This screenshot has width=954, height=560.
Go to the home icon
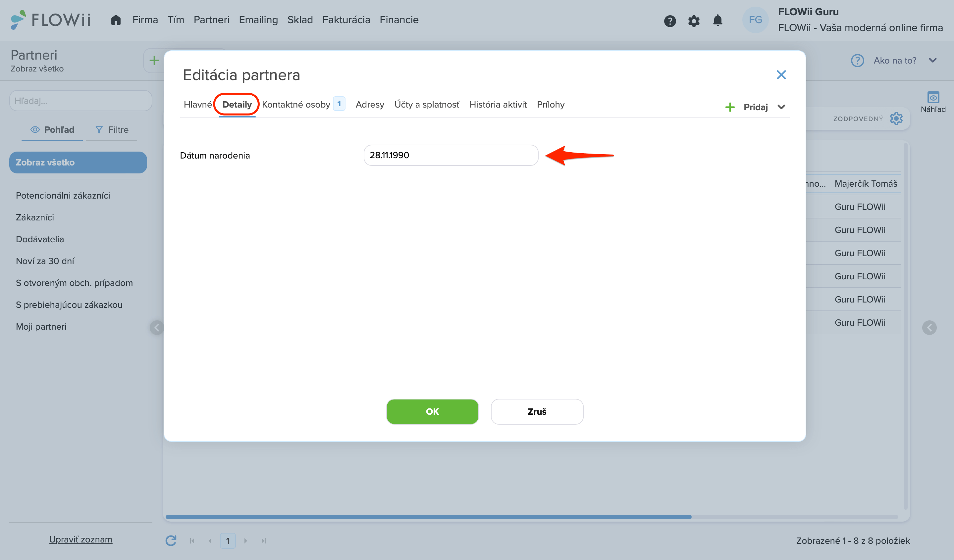(116, 20)
